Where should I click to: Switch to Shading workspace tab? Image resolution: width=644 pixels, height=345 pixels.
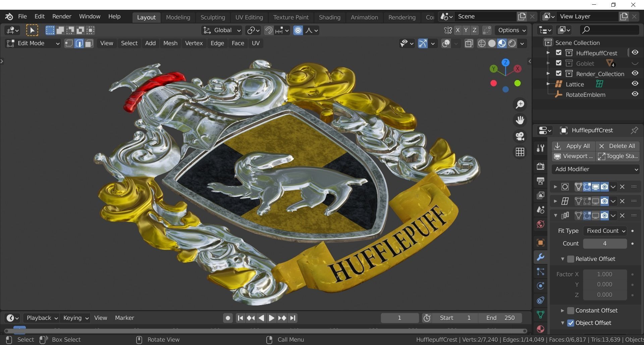329,17
